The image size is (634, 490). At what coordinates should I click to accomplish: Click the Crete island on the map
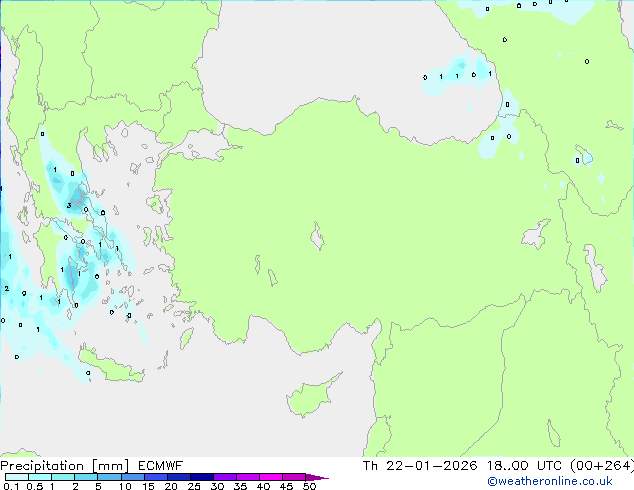point(110,365)
